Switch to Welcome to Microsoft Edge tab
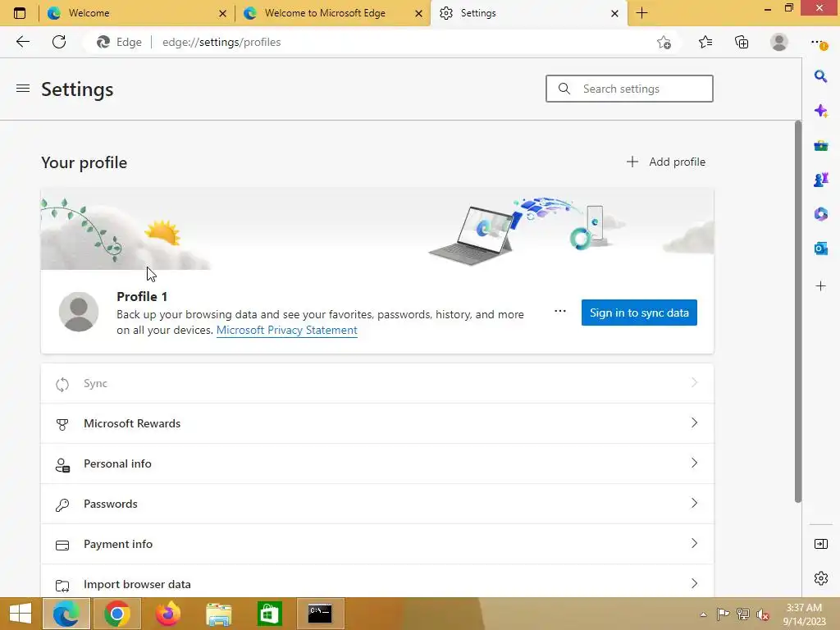 (x=332, y=13)
